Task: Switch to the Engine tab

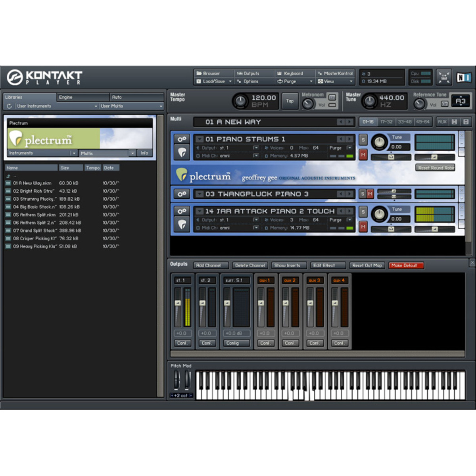Action: point(83,97)
